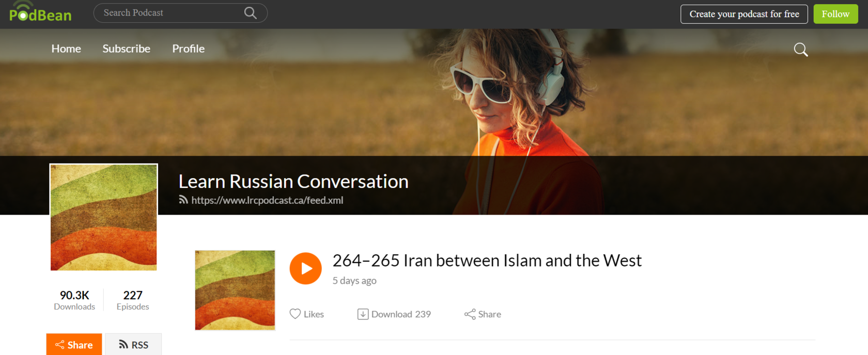This screenshot has width=868, height=355.
Task: Click the episode Share network icon
Action: click(470, 314)
